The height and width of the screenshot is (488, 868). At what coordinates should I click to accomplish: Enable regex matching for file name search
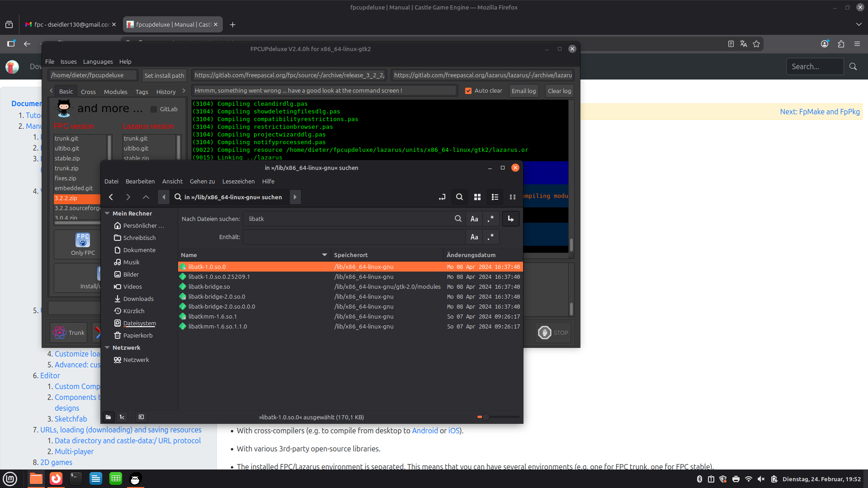[491, 219]
